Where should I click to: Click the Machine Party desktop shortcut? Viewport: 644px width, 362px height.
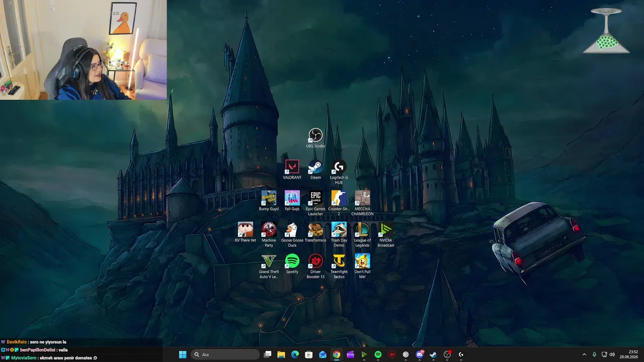(269, 235)
